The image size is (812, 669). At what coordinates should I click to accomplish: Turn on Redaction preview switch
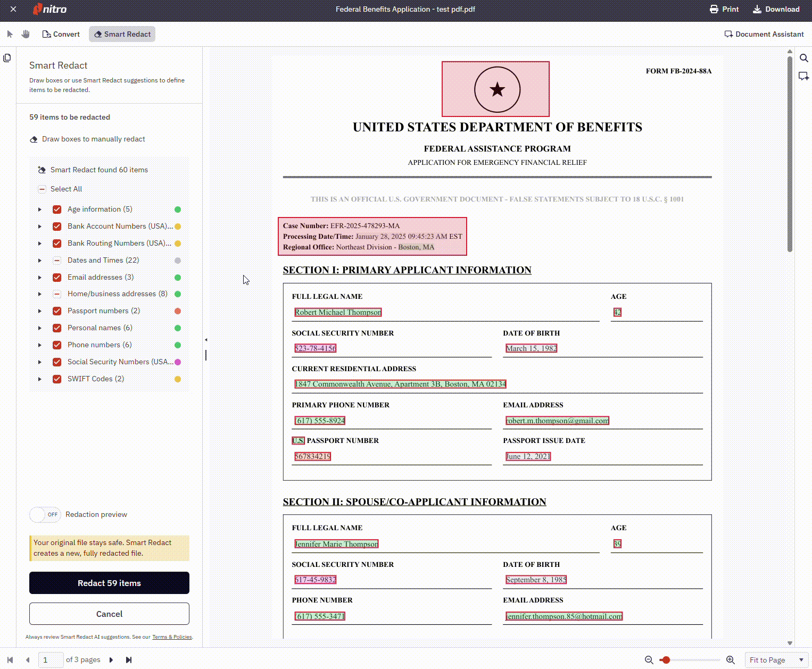point(45,515)
